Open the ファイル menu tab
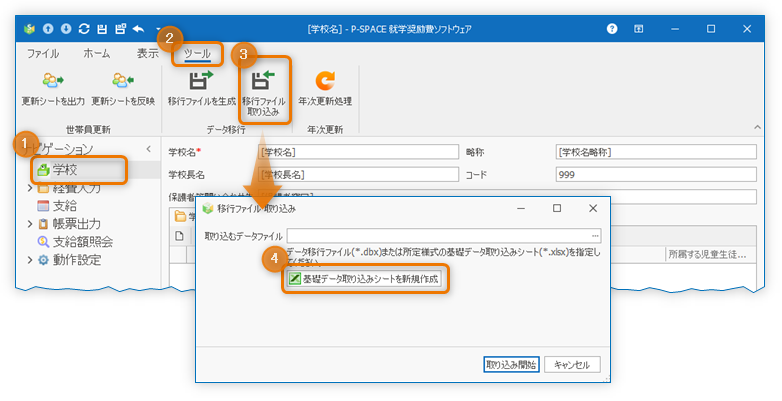Viewport: 782px width, 401px height. click(43, 53)
